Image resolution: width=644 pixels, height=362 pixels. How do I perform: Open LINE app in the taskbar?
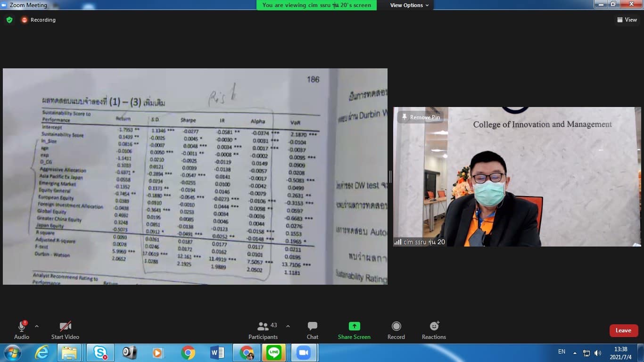coord(274,353)
